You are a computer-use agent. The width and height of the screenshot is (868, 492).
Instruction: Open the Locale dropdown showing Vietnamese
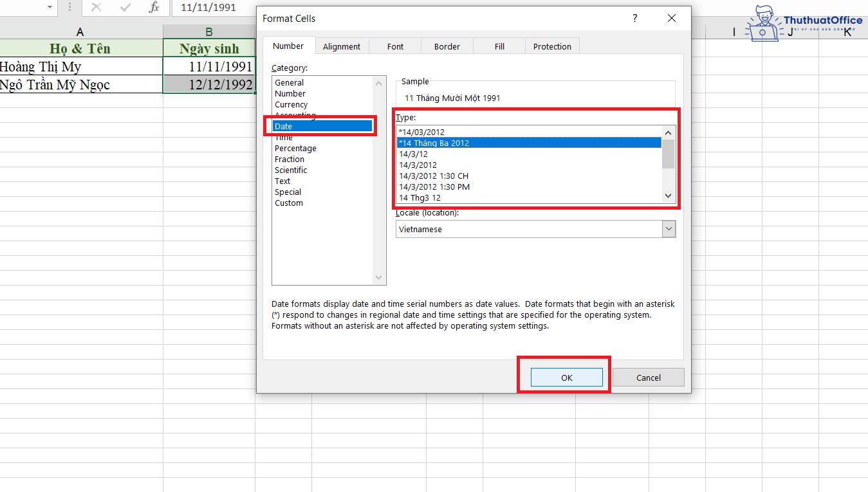pos(669,228)
